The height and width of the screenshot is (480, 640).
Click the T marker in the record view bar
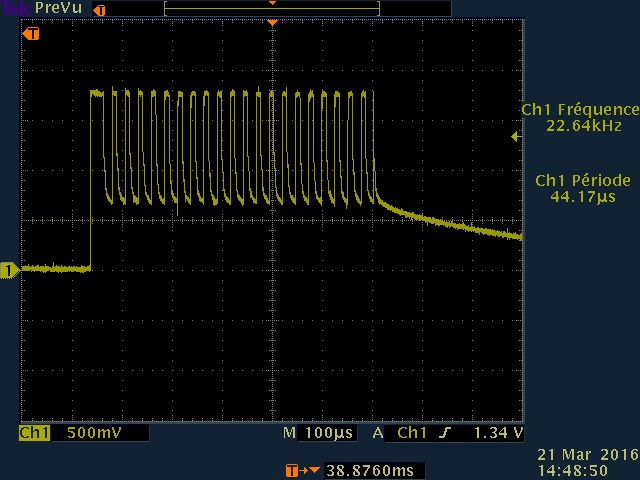click(99, 10)
